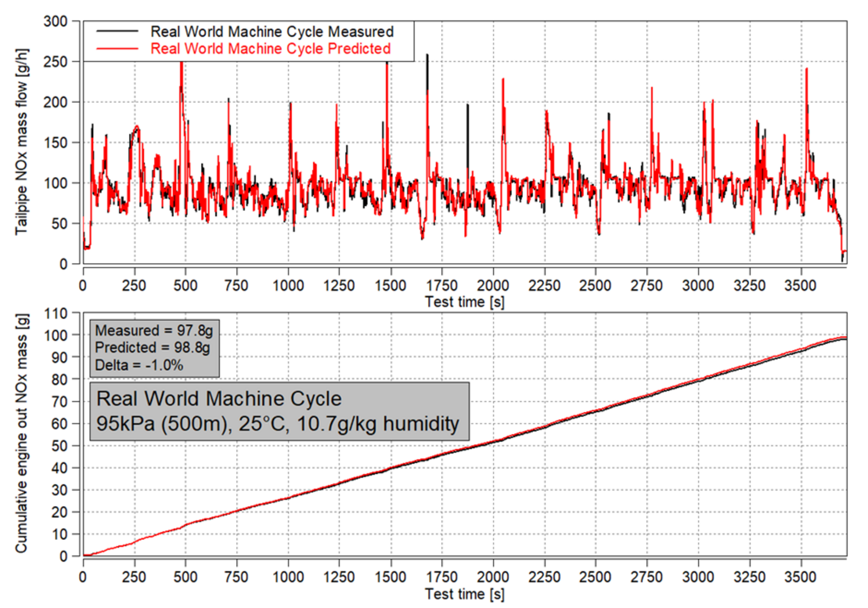Click the '95kPa (500m), 25°C, 10.7g/kg humidity' text
Image resolution: width=868 pixels, height=608 pixels.
click(x=278, y=424)
